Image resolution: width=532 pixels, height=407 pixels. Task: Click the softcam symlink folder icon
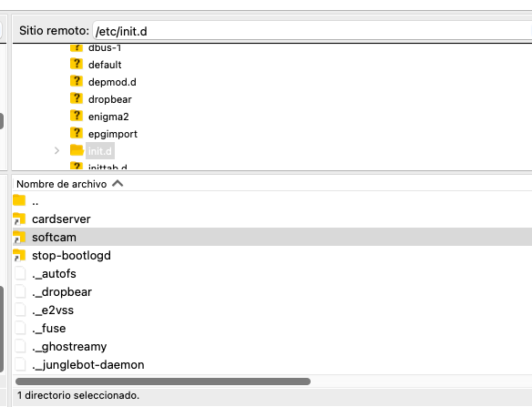click(x=19, y=238)
